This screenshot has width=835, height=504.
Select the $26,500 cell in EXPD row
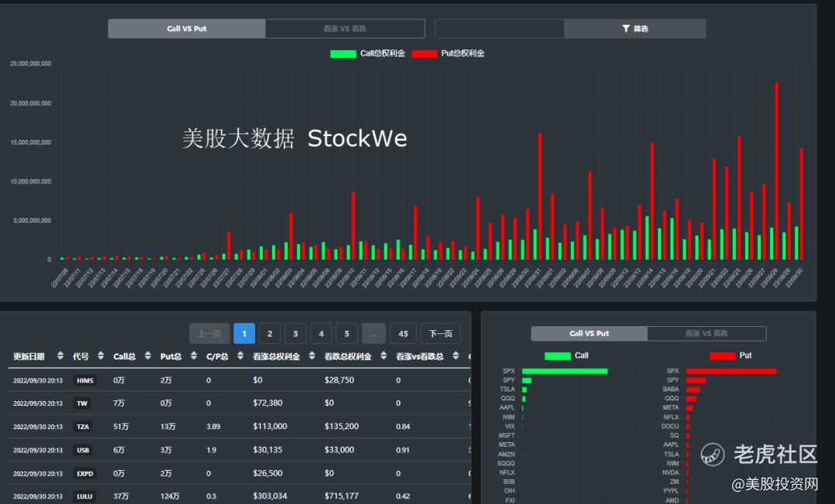click(x=268, y=473)
